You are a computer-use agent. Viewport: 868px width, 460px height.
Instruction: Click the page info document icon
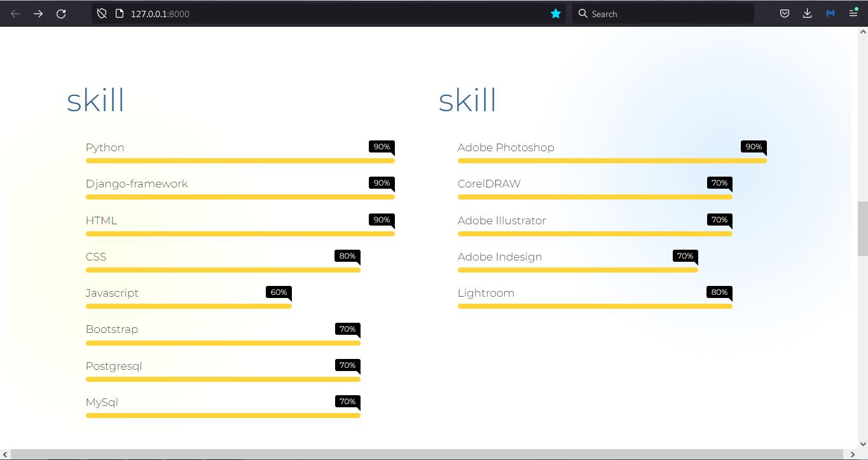tap(118, 13)
